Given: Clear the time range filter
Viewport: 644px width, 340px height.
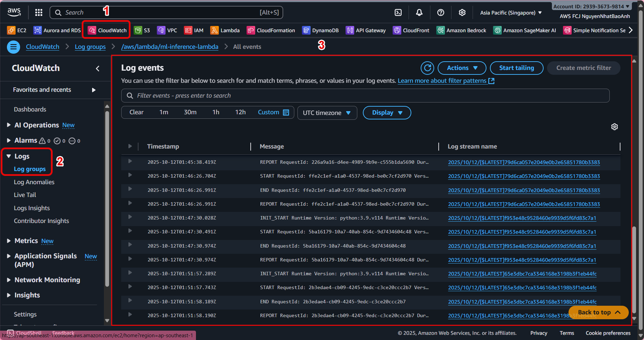Looking at the screenshot, I should [x=136, y=112].
